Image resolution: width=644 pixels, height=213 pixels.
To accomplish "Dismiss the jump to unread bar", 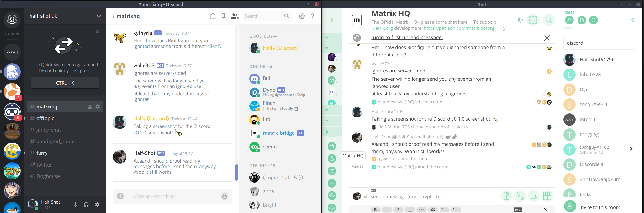I will point(547,38).
